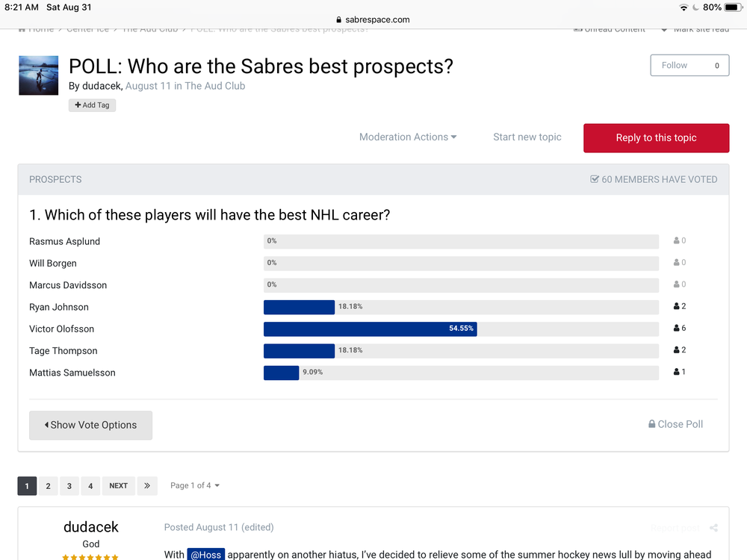The image size is (747, 560).
Task: Jump to last page with double-arrow icon
Action: click(147, 486)
